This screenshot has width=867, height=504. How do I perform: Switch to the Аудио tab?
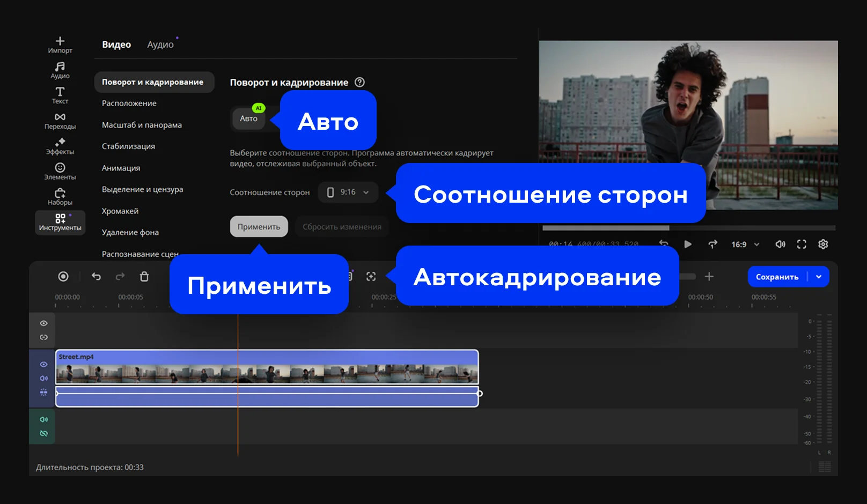tap(160, 45)
